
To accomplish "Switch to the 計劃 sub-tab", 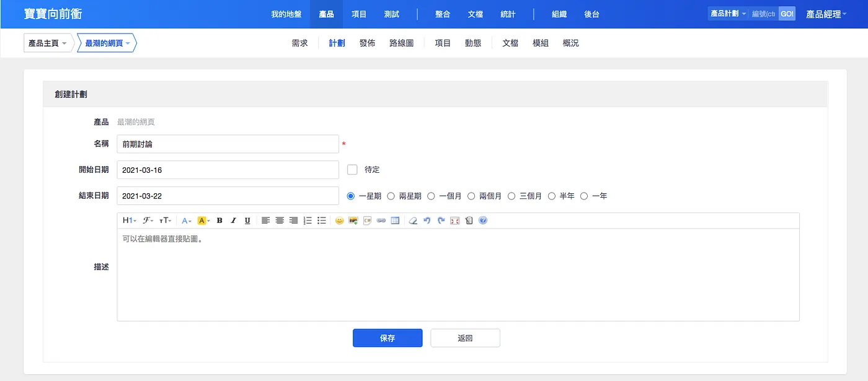I will [x=337, y=43].
